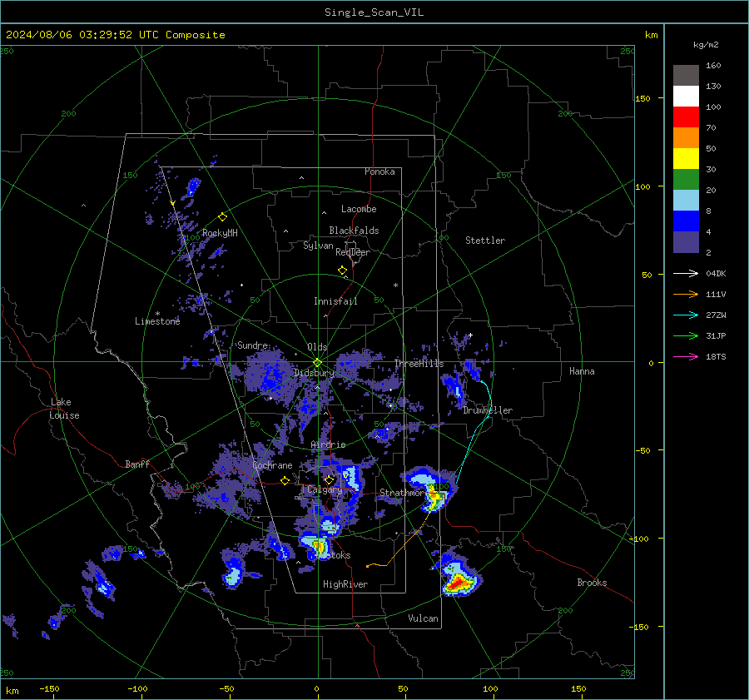
Task: Click the asterisk marker above Limestone
Action: [157, 314]
